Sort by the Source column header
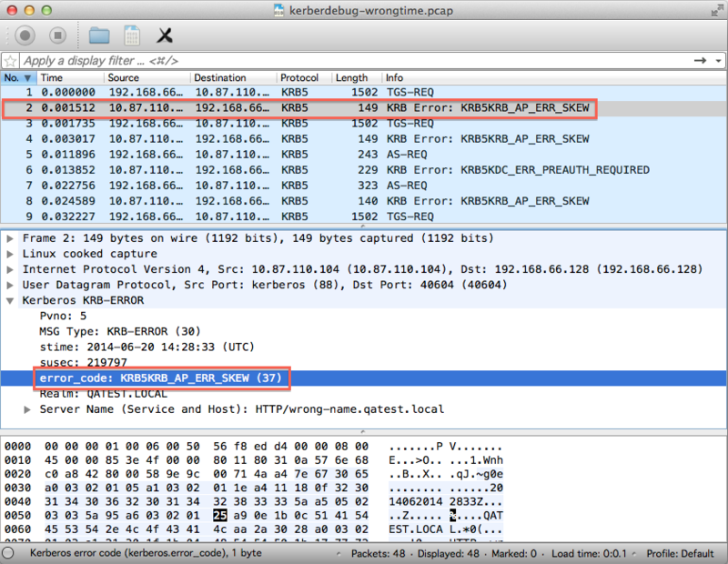Viewport: 728px width, 564px height. 147,77
